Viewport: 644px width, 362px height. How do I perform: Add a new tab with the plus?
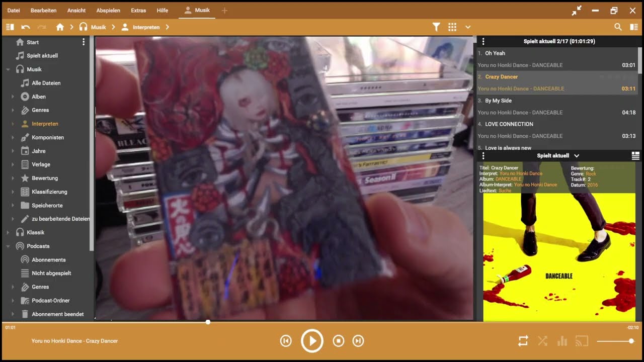[x=224, y=11]
